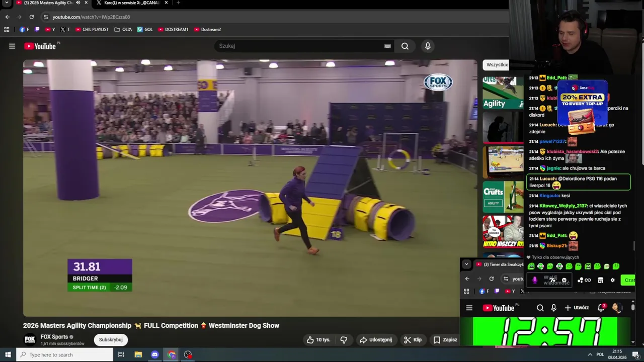Viewport: 644px width, 362px height.
Task: Open the Windows Start menu
Action: [8, 355]
